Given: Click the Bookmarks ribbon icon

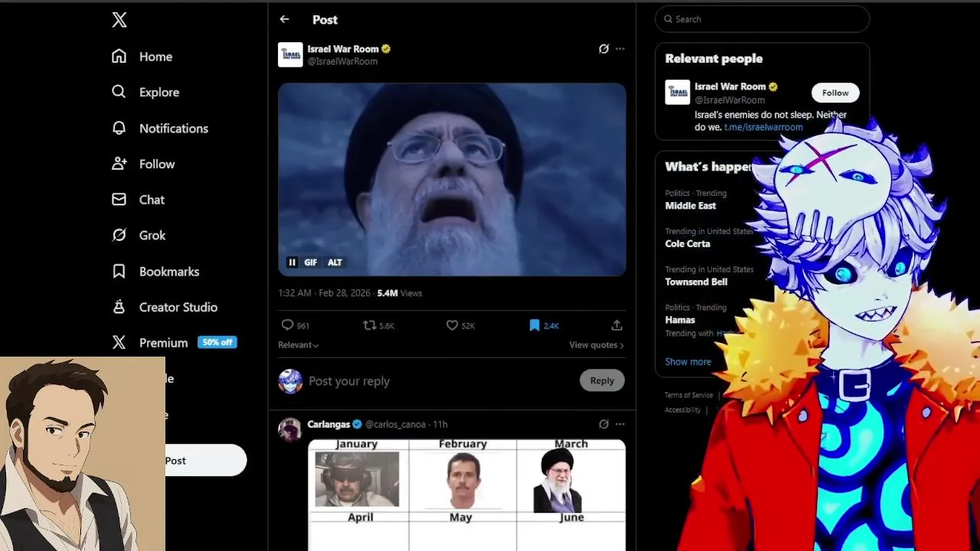Looking at the screenshot, I should [x=119, y=271].
